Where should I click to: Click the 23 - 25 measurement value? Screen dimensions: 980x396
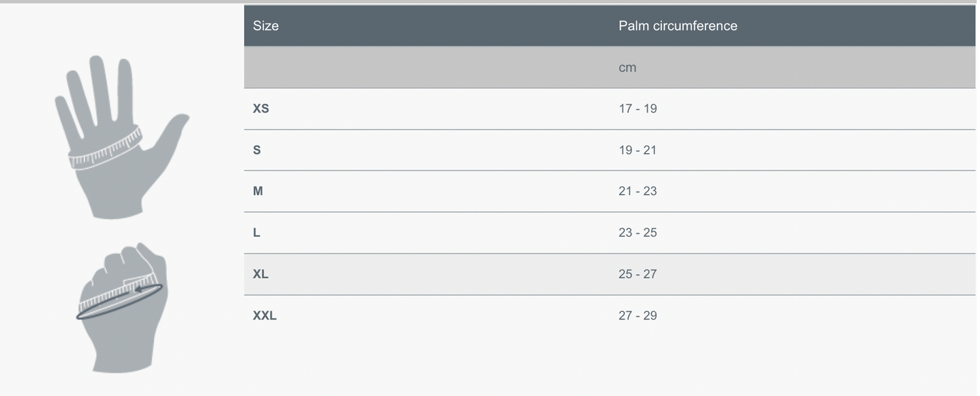click(638, 233)
